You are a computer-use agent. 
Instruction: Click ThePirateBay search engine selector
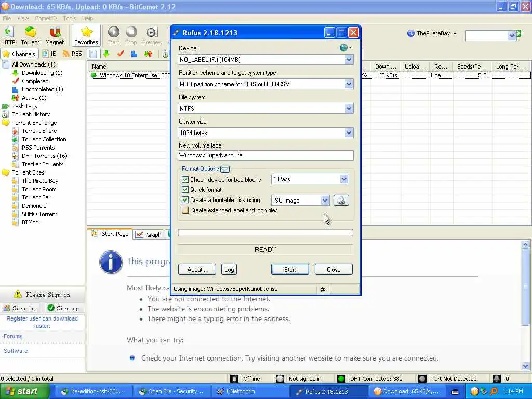coord(432,33)
